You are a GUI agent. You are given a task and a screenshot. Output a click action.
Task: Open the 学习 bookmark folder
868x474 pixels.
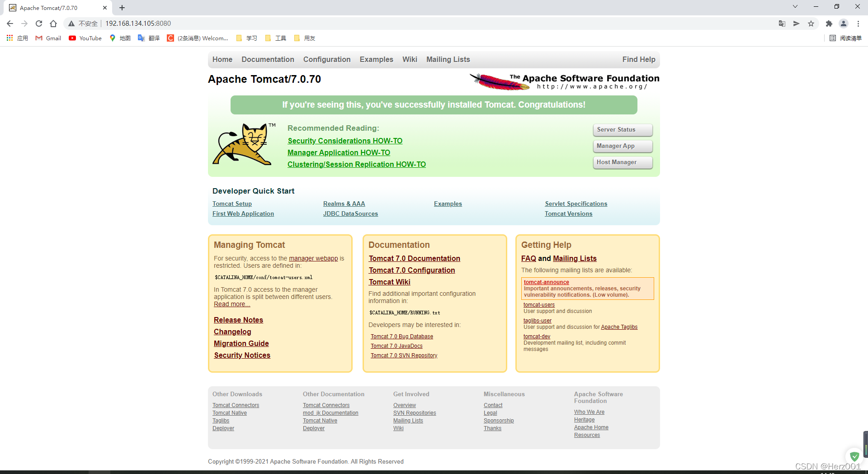point(247,38)
